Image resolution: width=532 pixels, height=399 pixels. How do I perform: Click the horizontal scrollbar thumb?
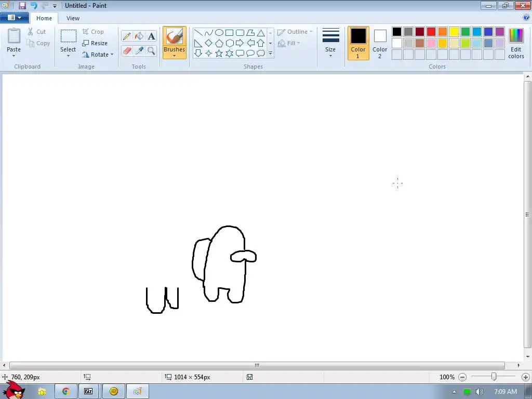click(x=257, y=365)
